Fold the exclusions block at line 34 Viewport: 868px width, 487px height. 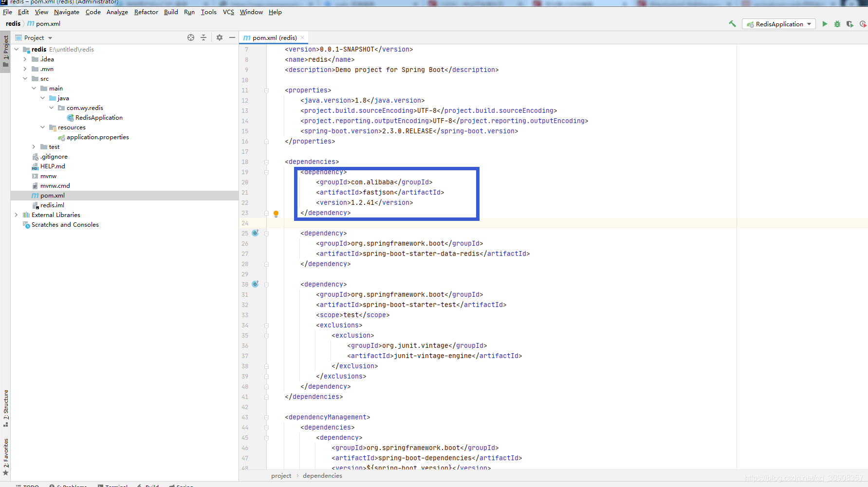click(266, 325)
